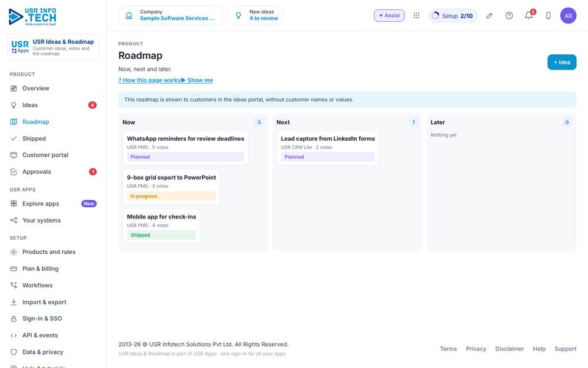Click the Ideas lightbulb icon in sidebar
588x368 pixels.
14,105
